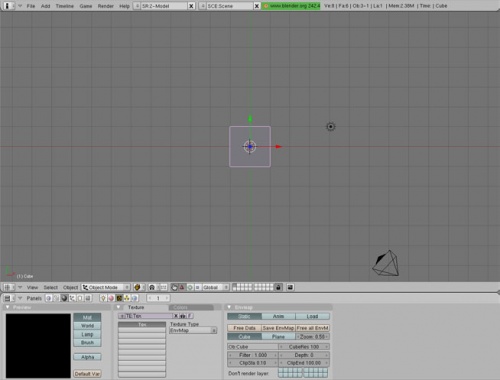This screenshot has height=380, width=500.
Task: Open the viewport draw type (shading) selector
Action: (x=139, y=287)
